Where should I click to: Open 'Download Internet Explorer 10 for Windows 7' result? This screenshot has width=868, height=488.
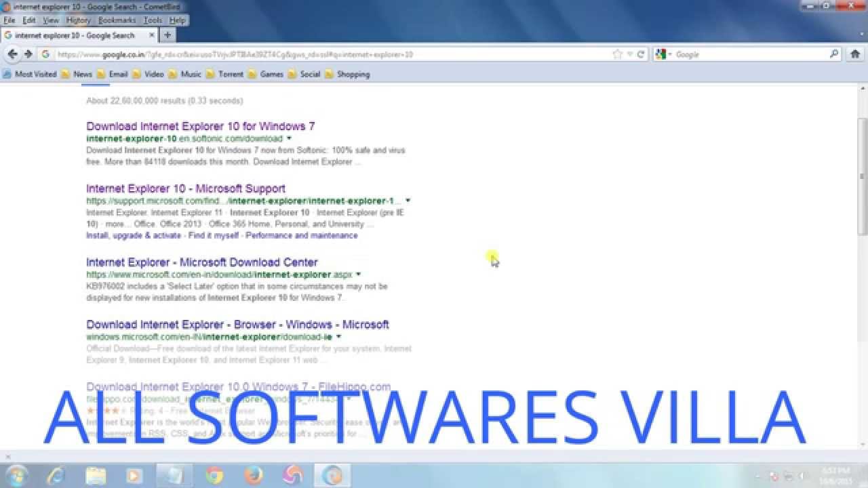coord(201,126)
